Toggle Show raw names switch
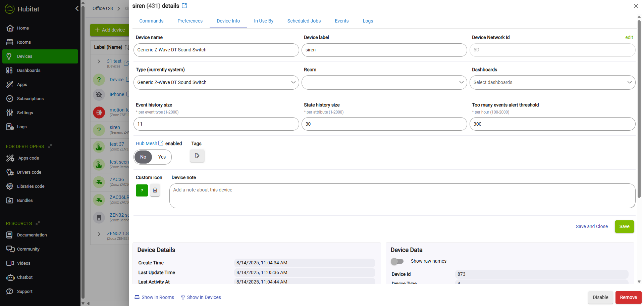The width and height of the screenshot is (644, 306). (x=397, y=261)
